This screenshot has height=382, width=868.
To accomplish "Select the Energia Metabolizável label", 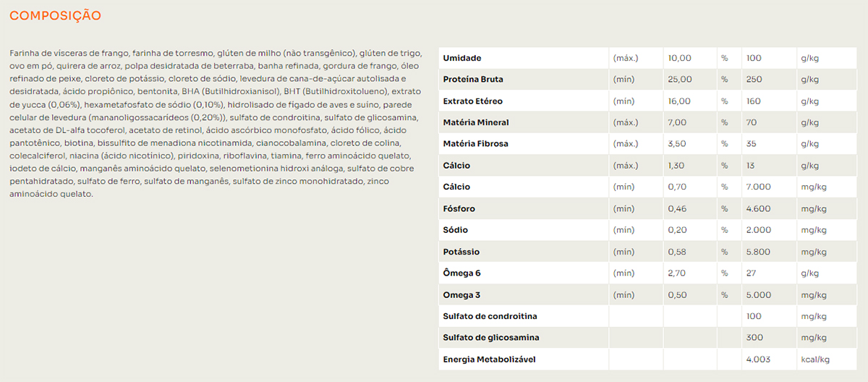I will pyautogui.click(x=489, y=360).
